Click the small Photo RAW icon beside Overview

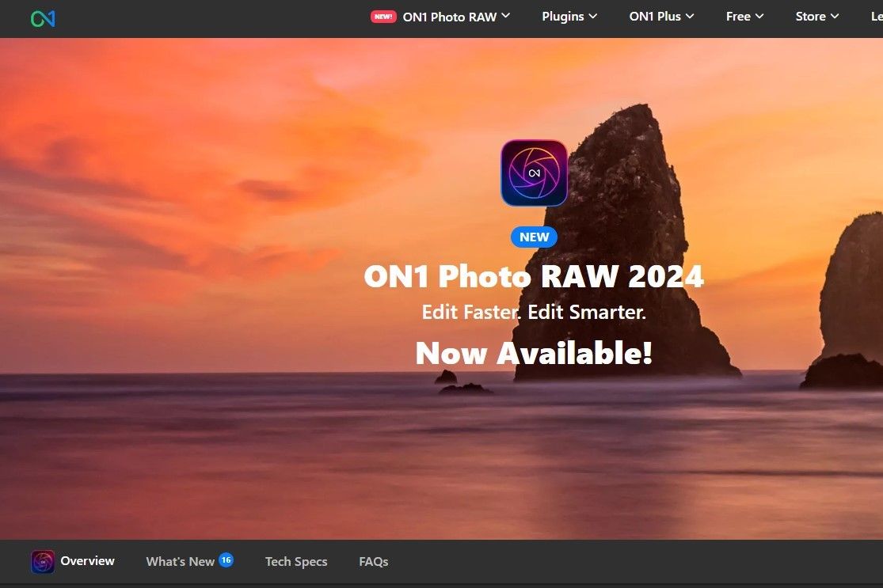[x=43, y=562]
